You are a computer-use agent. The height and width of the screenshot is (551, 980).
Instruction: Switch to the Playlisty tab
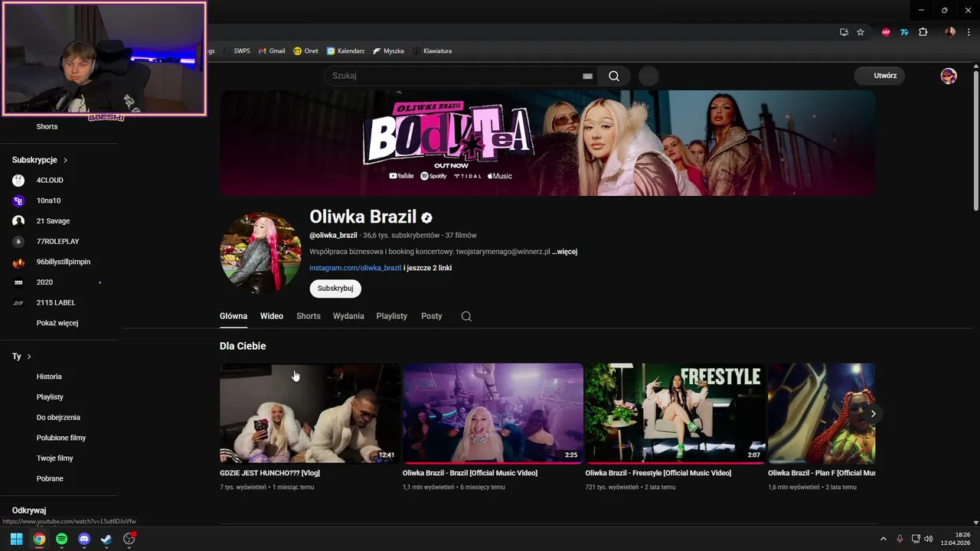[x=392, y=316]
